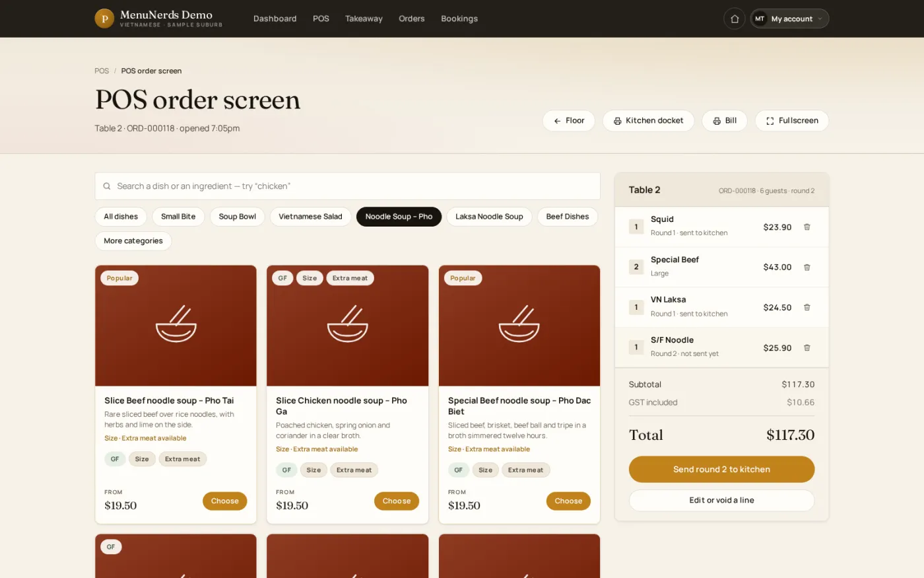Print the Kitchen docket
The image size is (924, 578).
point(648,121)
